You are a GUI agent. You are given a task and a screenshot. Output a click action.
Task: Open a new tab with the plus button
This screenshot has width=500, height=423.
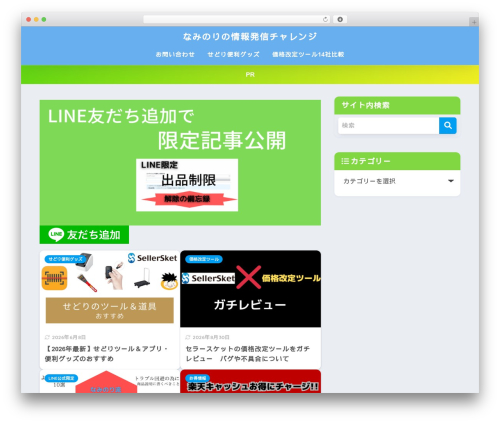(474, 22)
